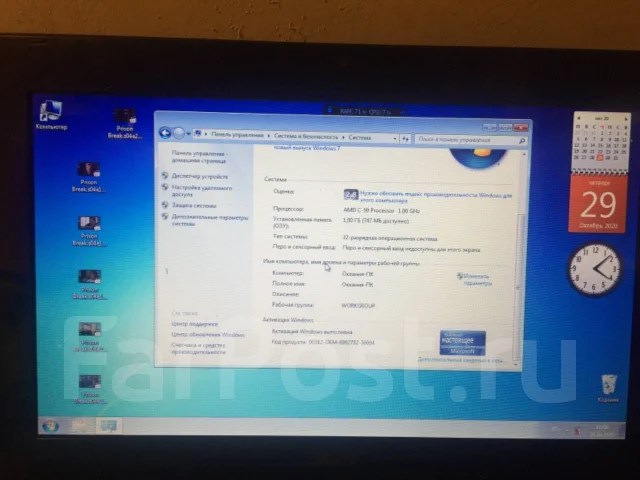Navigate to Система и безопасность breadcrumb
This screenshot has width=640, height=480.
[x=306, y=136]
